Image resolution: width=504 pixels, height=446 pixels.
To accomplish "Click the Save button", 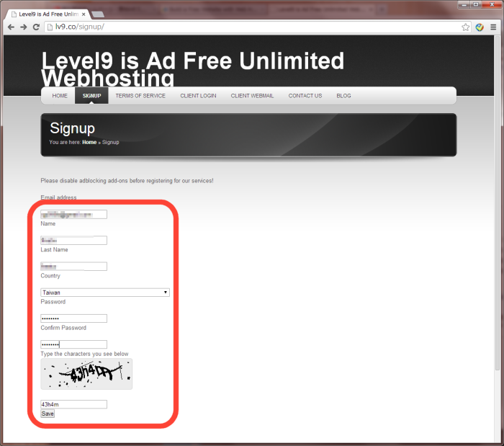I will (48, 414).
